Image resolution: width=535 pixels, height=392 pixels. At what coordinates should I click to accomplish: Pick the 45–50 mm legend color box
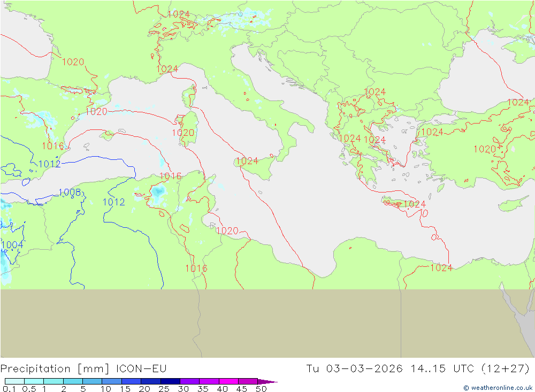(x=248, y=381)
